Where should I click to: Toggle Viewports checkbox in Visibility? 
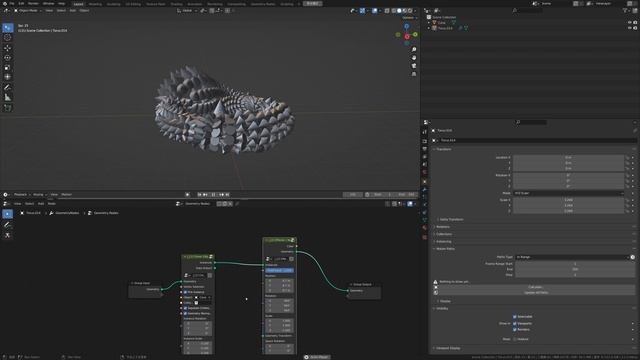(515, 323)
